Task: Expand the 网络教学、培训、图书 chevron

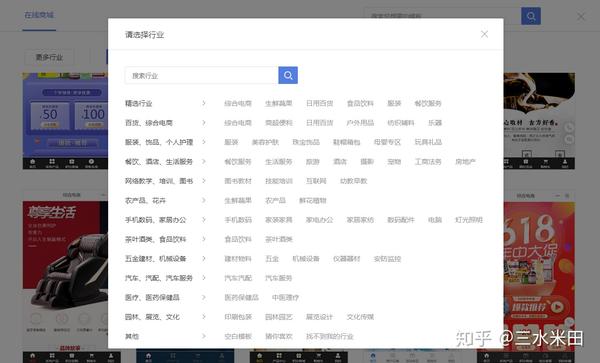Action: [x=204, y=181]
